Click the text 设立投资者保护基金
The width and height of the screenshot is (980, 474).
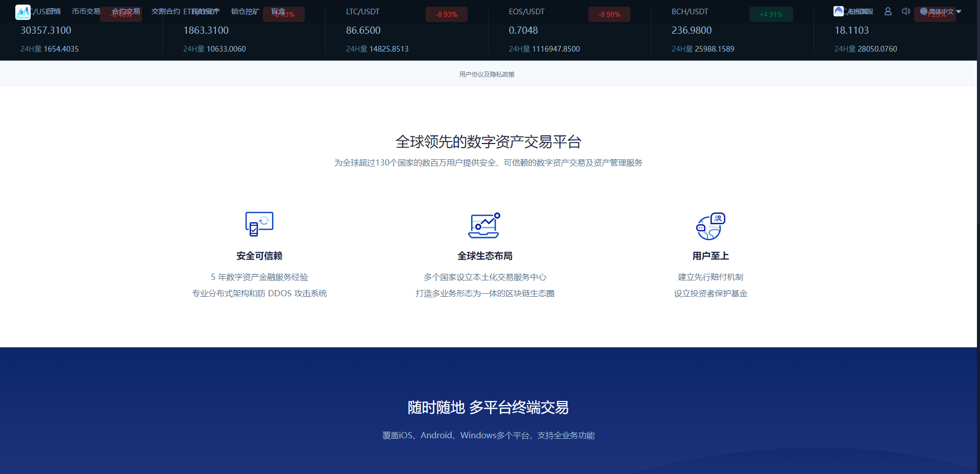(x=710, y=294)
